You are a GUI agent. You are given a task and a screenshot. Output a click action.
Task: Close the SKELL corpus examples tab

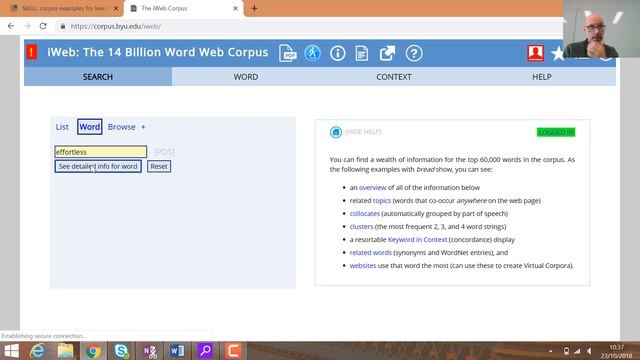click(116, 8)
